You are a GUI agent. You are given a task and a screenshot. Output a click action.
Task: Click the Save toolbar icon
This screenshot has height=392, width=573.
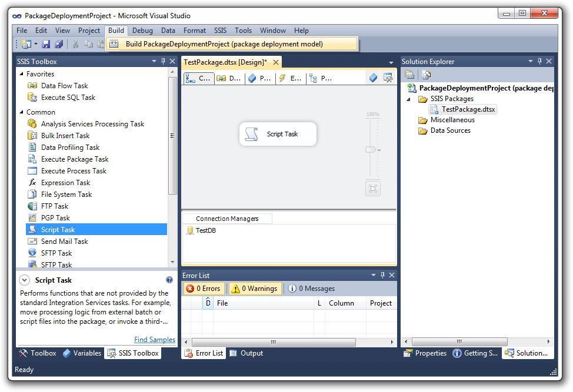[x=46, y=44]
